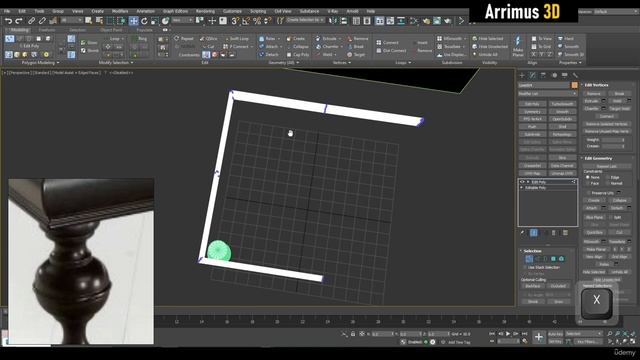
Task: Click the Render teapot icon
Action: (448, 21)
